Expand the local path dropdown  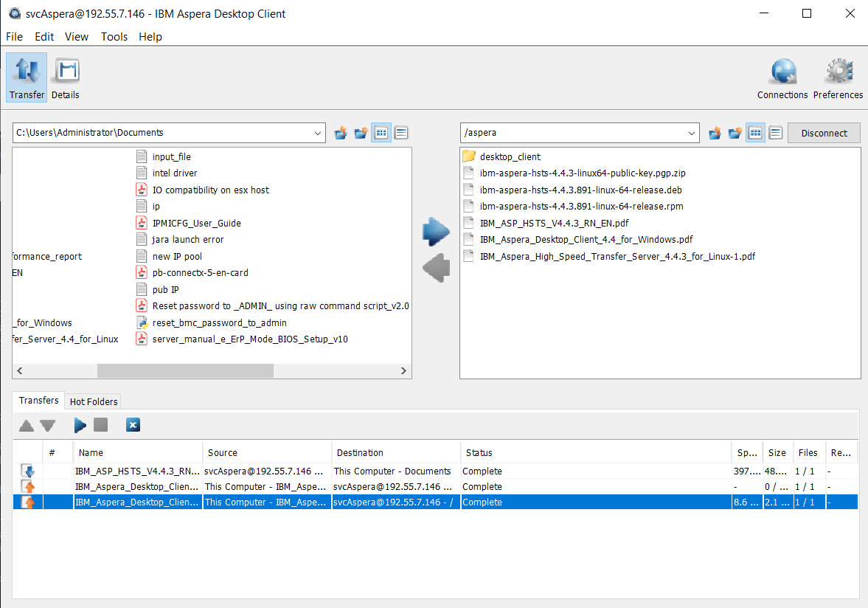[318, 134]
